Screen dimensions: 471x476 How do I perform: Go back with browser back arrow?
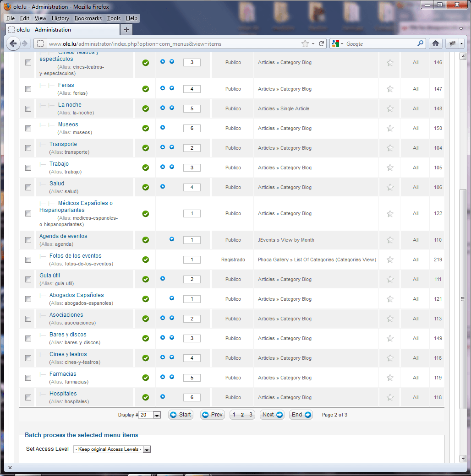pyautogui.click(x=13, y=44)
